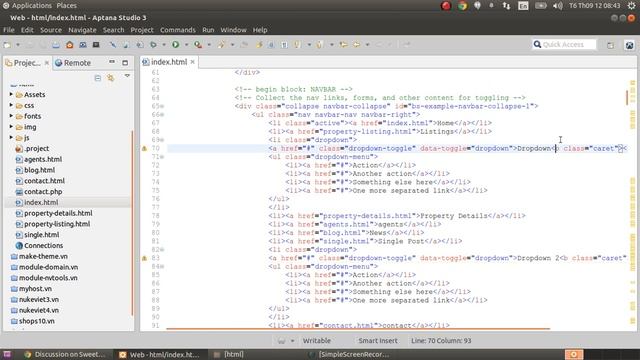Open the File menu
Screen dimensions: 640x360
pyautogui.click(x=9, y=30)
